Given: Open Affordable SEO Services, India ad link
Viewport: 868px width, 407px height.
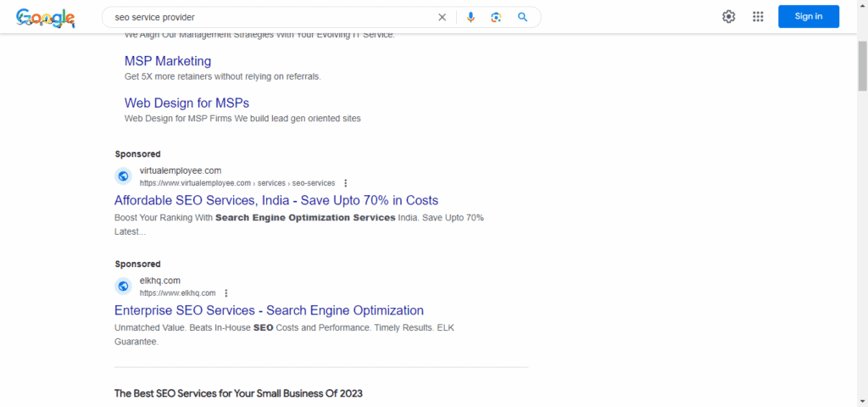Looking at the screenshot, I should [276, 200].
